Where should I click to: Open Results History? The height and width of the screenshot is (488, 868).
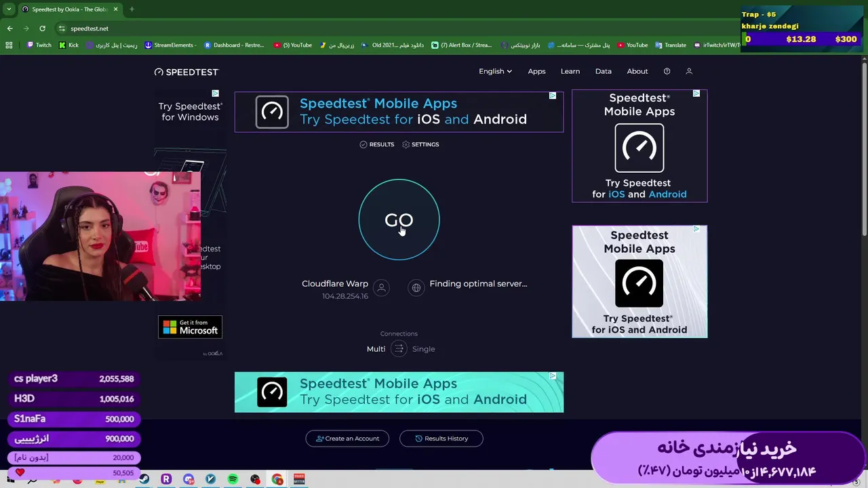[x=441, y=439]
